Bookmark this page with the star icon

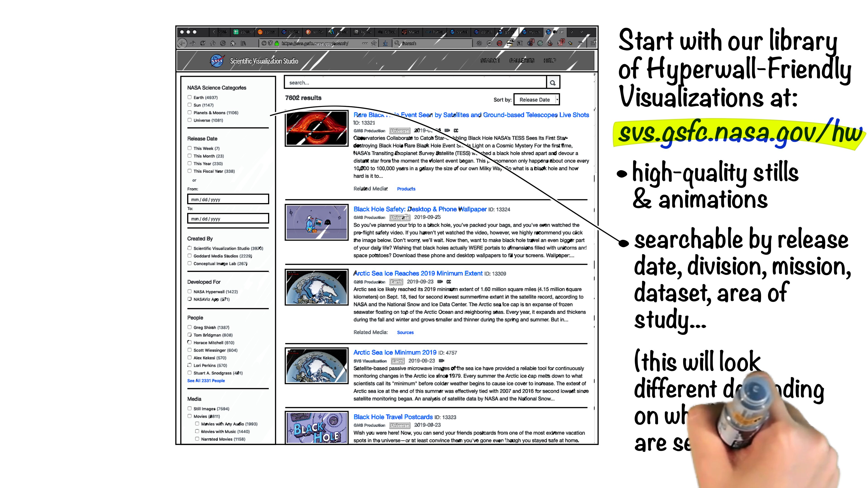click(374, 43)
